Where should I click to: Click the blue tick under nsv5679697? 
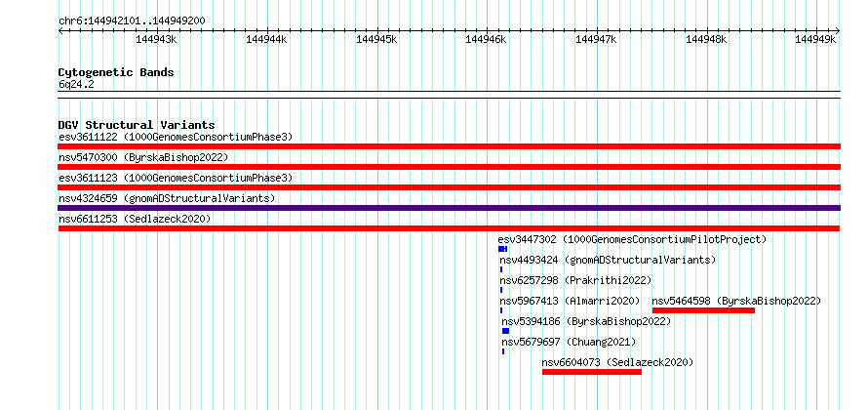(x=503, y=351)
